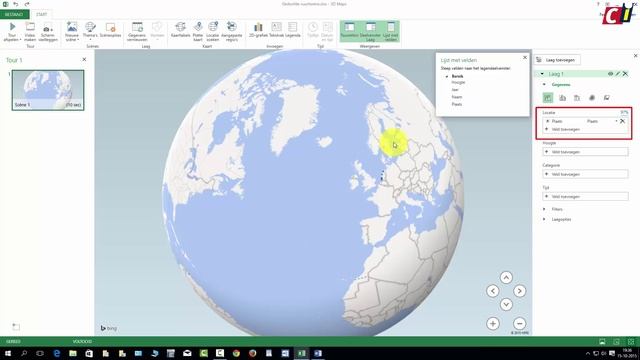
Task: Open Firefox from the taskbar
Action: click(x=252, y=353)
